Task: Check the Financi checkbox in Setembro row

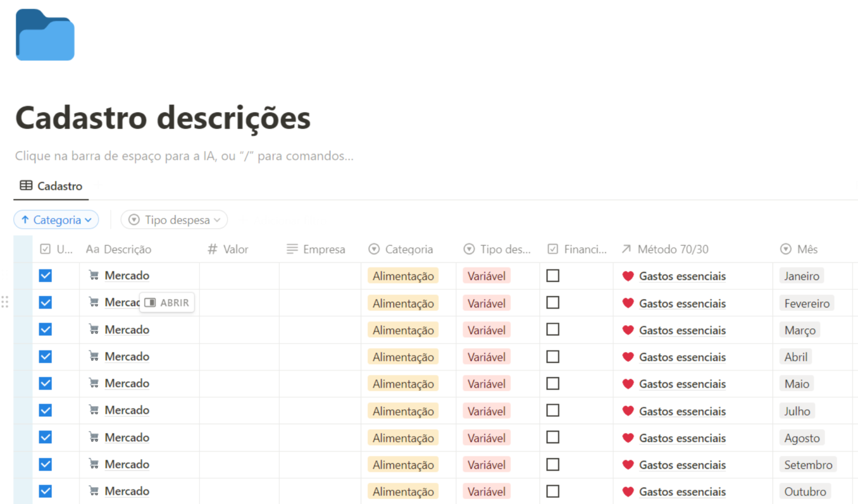Action: click(553, 464)
